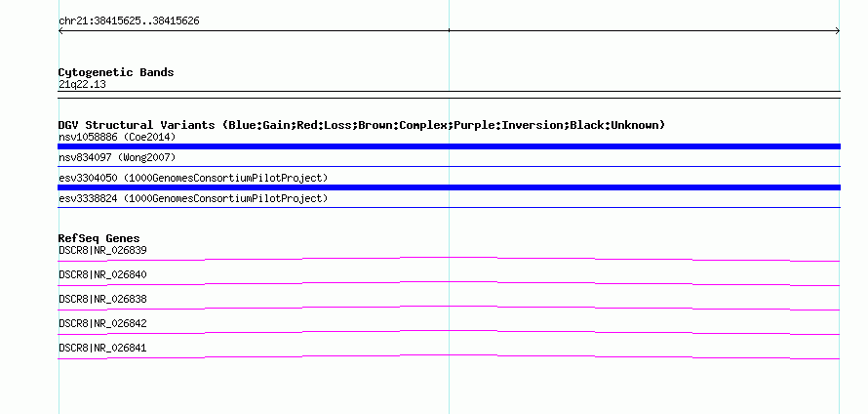Click the magenta gene line for NR_026839
868x414 pixels.
pos(449,258)
